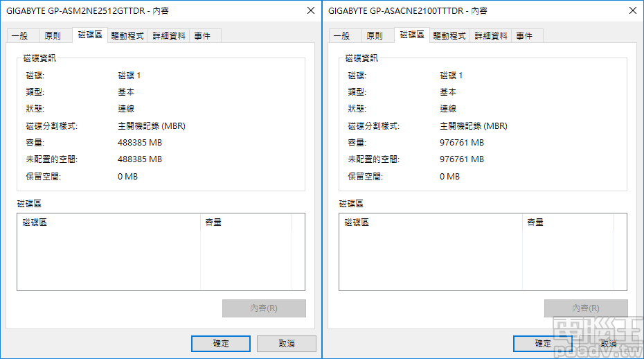
Task: Click 磁碟 1 value in GP-ASM2NE2512GTTDR window
Action: [129, 76]
